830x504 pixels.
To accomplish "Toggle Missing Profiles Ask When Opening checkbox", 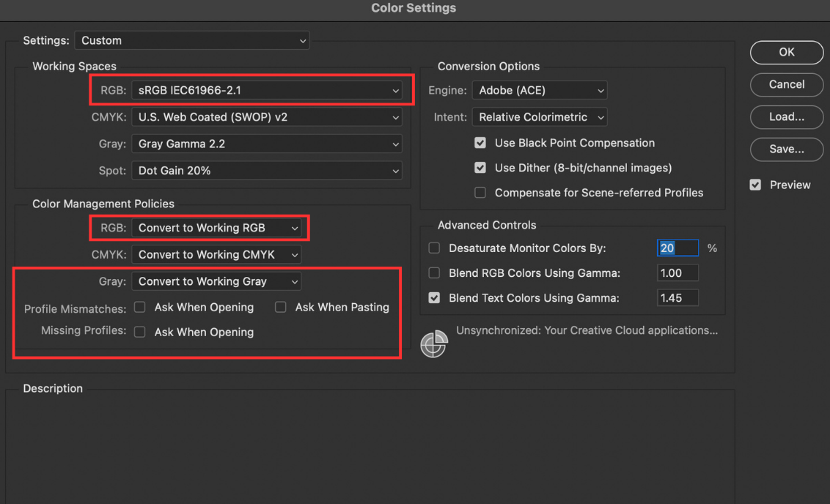I will pos(140,332).
